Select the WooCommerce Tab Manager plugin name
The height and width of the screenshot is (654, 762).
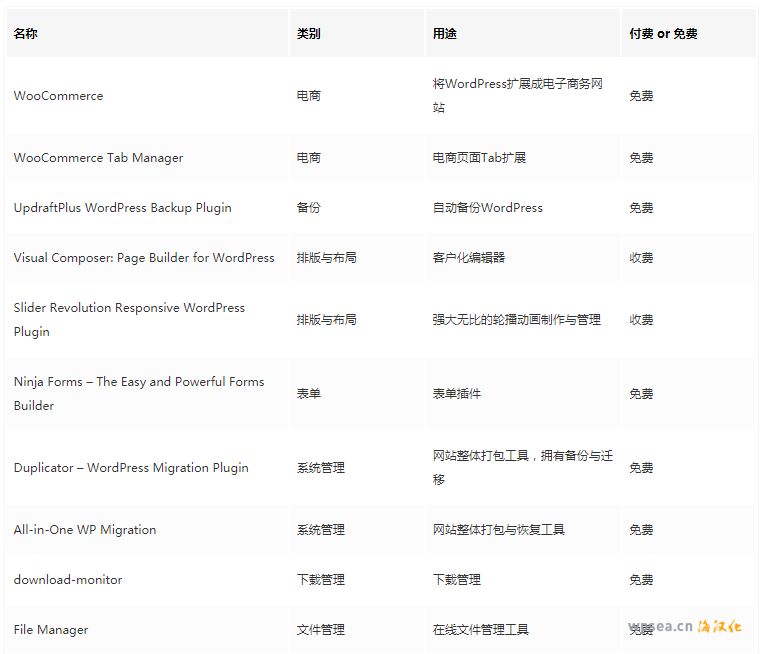point(98,158)
